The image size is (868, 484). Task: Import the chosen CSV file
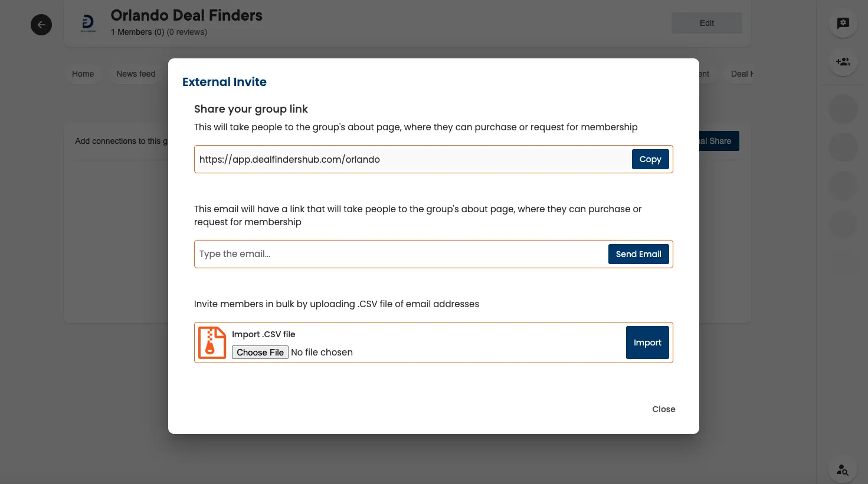click(x=647, y=343)
